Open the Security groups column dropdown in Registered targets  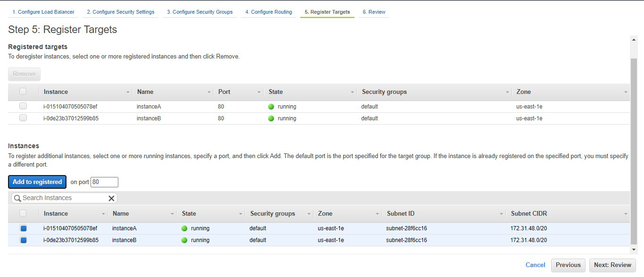click(507, 92)
